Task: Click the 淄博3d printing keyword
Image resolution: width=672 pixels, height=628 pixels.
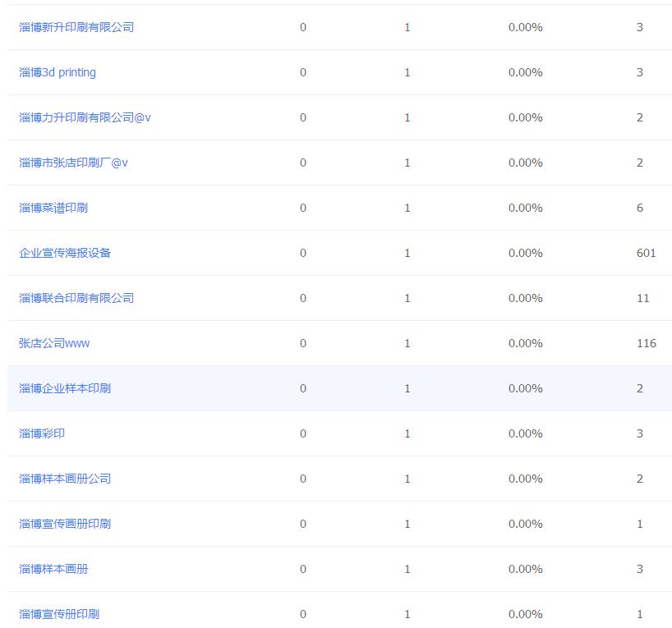Action: click(x=58, y=72)
